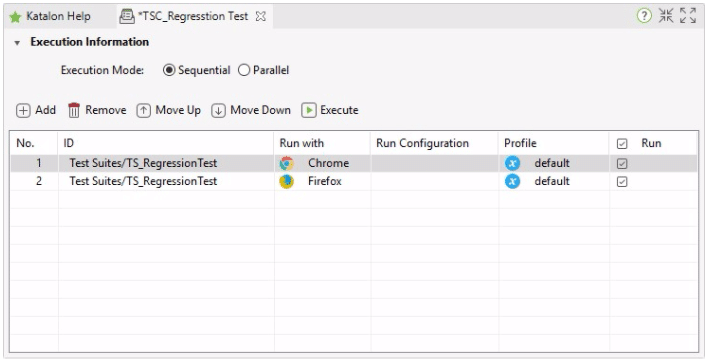Image resolution: width=708 pixels, height=361 pixels.
Task: Click the Remove trash can icon
Action: click(x=74, y=110)
